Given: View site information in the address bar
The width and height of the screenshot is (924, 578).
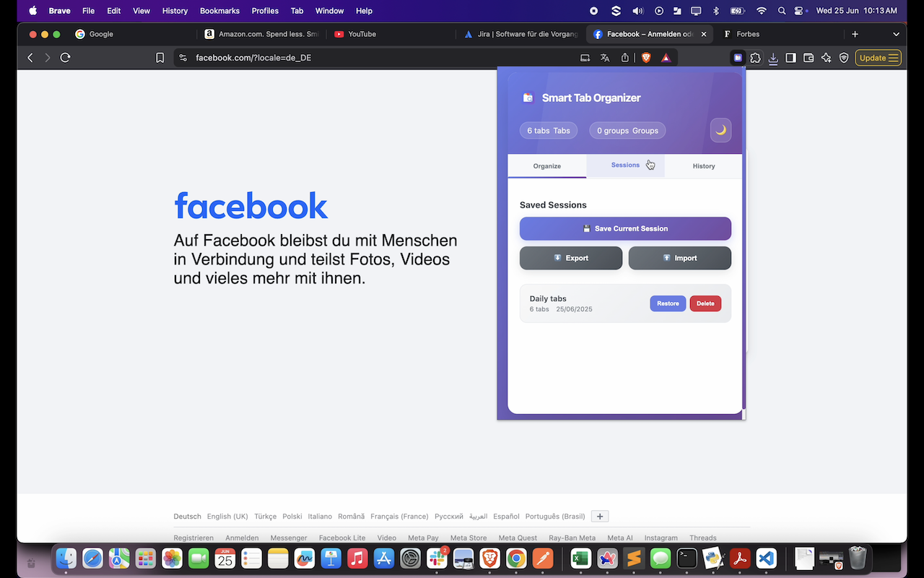Looking at the screenshot, I should pos(183,58).
